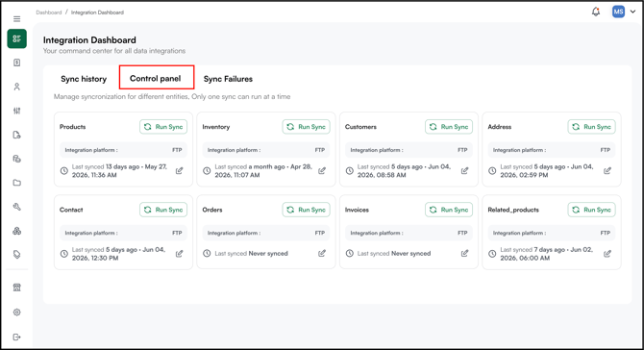The height and width of the screenshot is (350, 644).
Task: Open the tag icon in sidebar
Action: [x=17, y=255]
